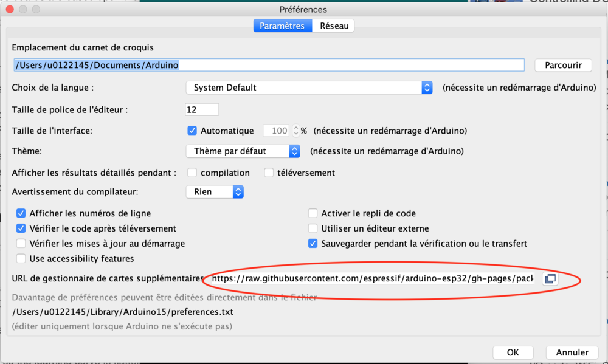Image resolution: width=608 pixels, height=364 pixels.
Task: Enable Activer le repli de code
Action: 313,213
